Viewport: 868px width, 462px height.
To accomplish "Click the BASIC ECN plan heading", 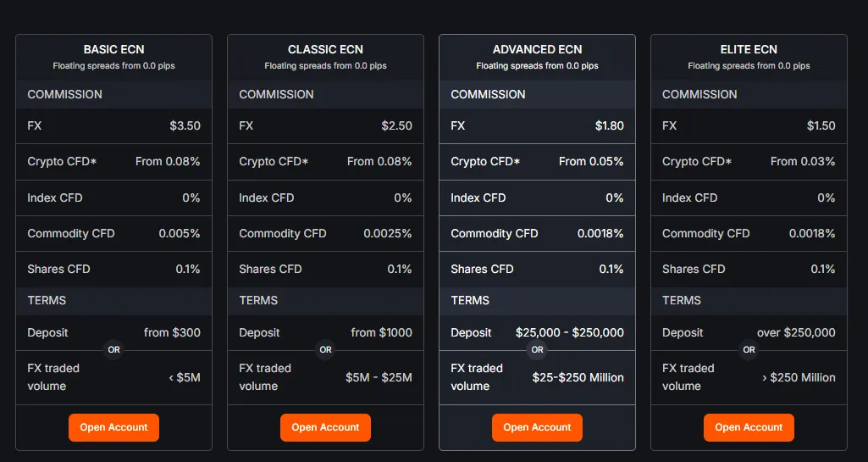I will click(113, 49).
